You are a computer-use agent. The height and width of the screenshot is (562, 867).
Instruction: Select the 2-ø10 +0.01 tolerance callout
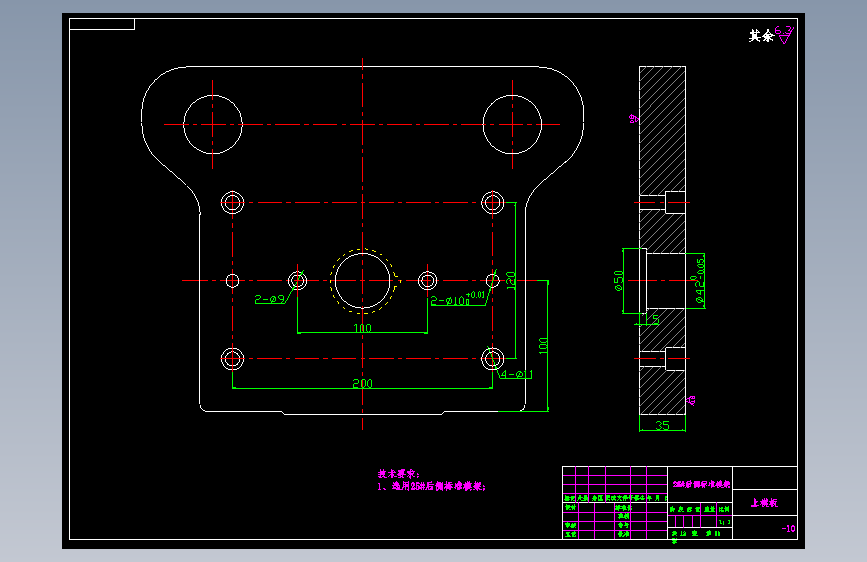click(x=458, y=299)
